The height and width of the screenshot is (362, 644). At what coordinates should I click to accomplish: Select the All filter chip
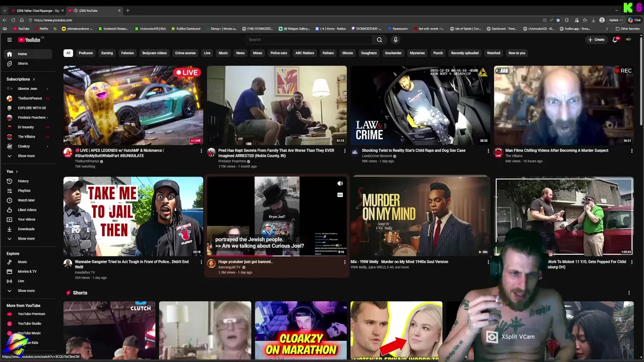pyautogui.click(x=68, y=53)
